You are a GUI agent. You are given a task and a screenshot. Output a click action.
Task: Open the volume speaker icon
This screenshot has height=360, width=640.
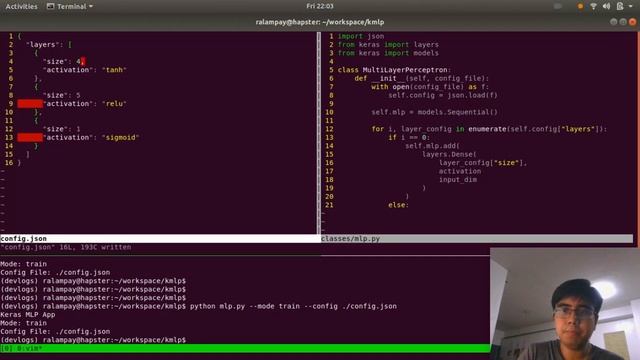[x=606, y=6]
